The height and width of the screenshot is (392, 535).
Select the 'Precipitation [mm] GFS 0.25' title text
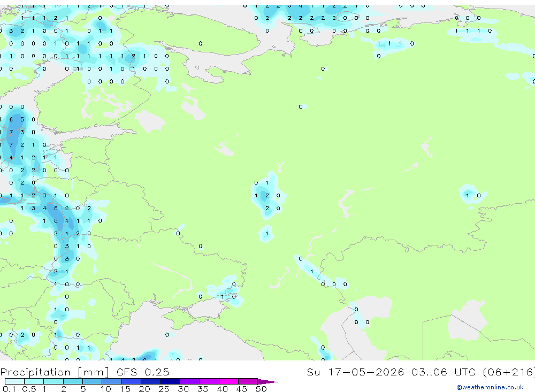(85, 372)
